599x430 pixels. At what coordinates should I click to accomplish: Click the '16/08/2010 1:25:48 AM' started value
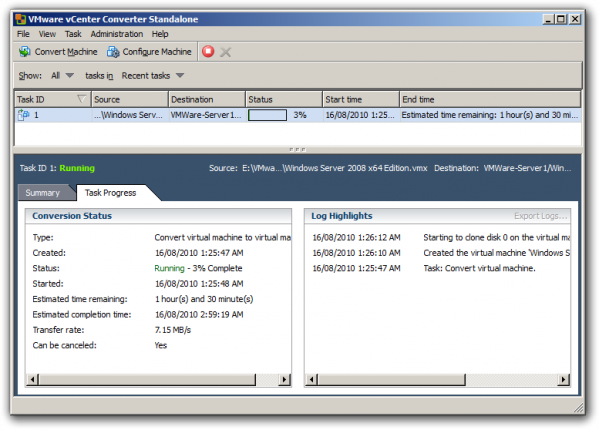[199, 284]
